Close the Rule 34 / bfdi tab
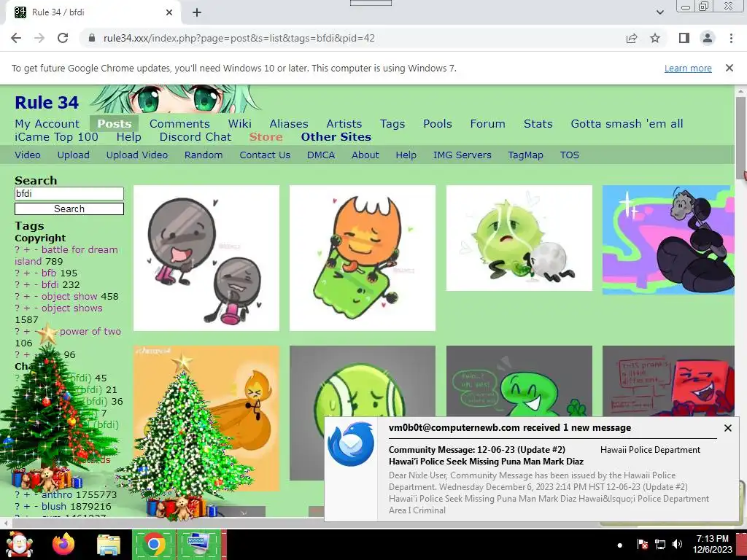 click(x=169, y=12)
